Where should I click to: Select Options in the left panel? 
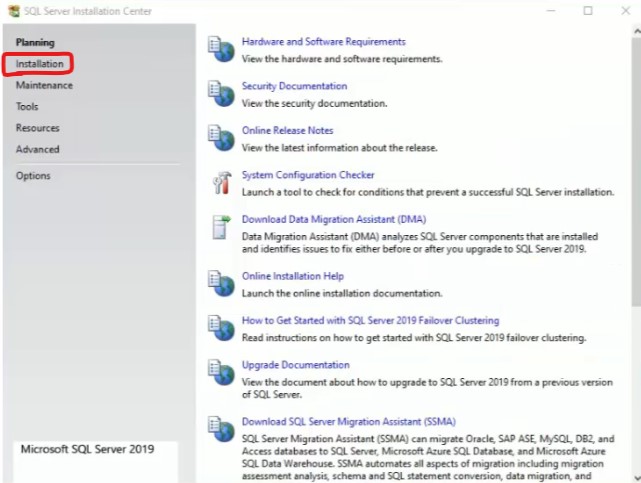pos(33,176)
